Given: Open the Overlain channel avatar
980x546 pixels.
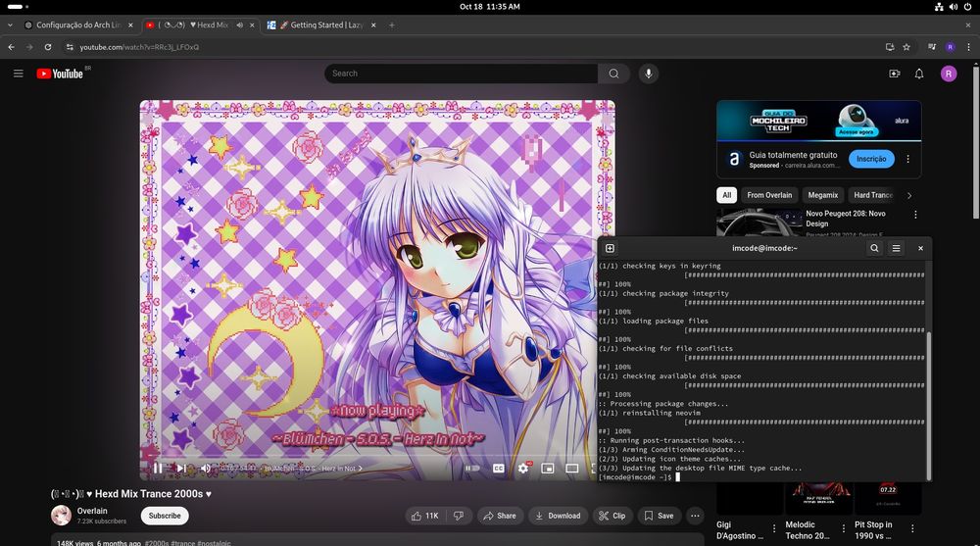Looking at the screenshot, I should pyautogui.click(x=61, y=516).
